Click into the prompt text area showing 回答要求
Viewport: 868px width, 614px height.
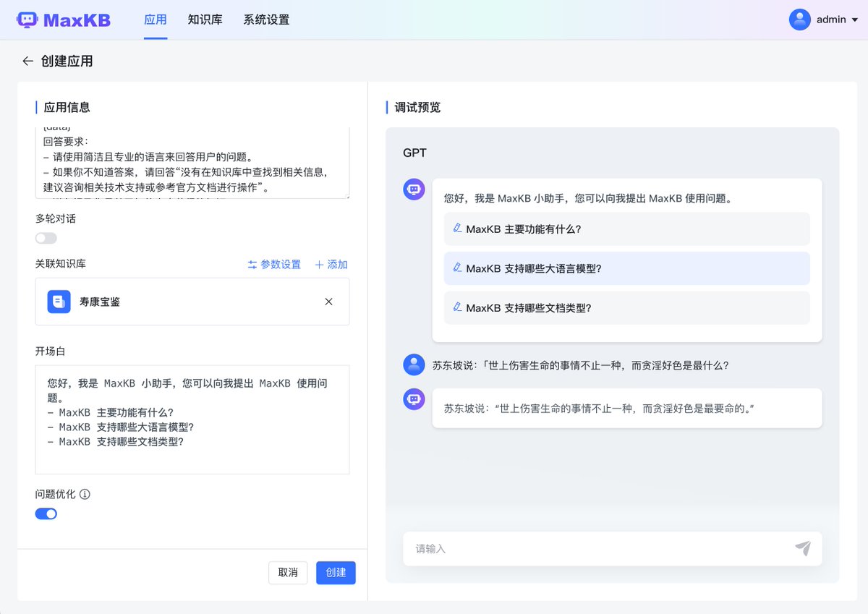tap(192, 163)
